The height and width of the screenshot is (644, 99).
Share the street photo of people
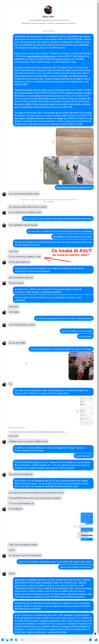(41, 170)
